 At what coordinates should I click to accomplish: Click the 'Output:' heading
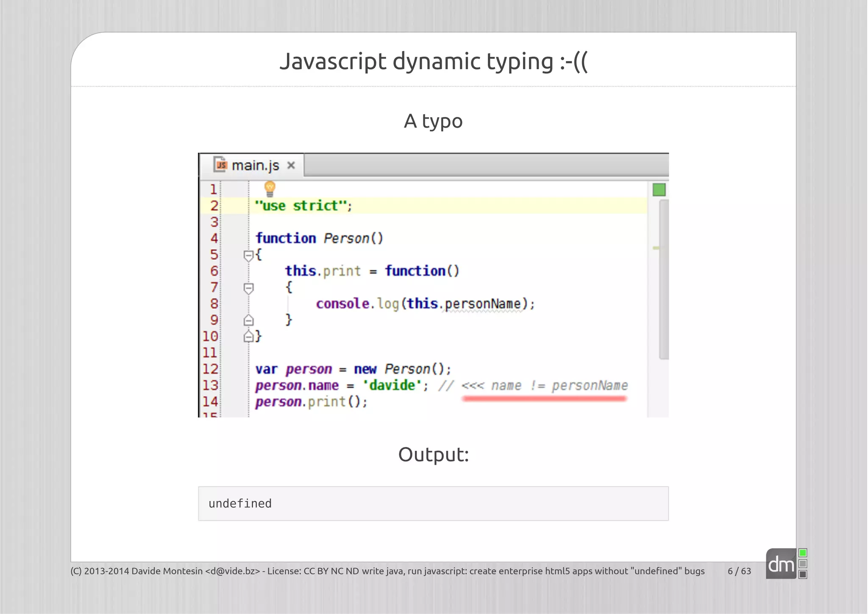pyautogui.click(x=433, y=455)
